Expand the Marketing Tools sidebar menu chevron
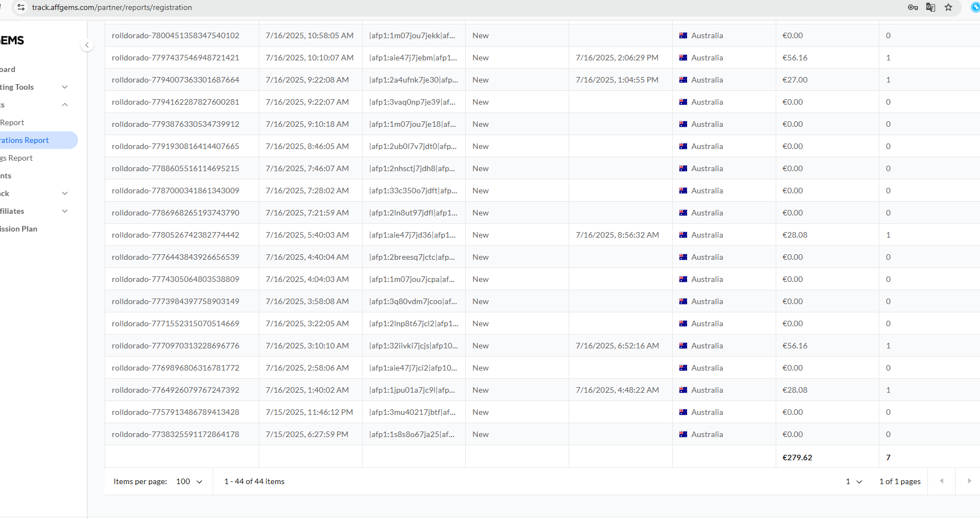The width and height of the screenshot is (980, 519). [65, 87]
